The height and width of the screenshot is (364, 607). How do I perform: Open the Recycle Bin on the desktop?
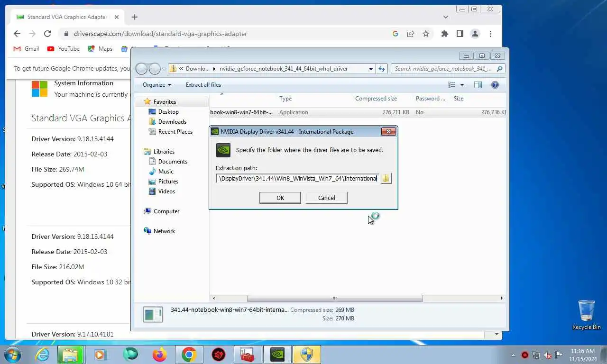click(586, 315)
